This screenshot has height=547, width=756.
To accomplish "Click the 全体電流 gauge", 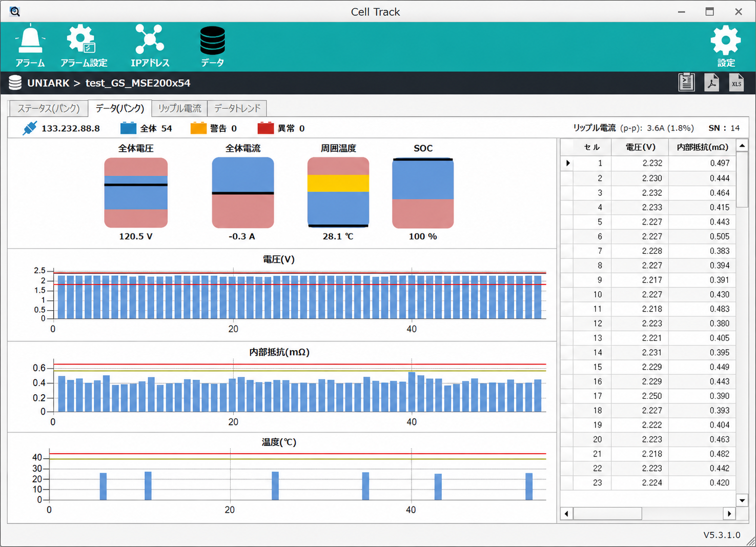I will (x=243, y=193).
